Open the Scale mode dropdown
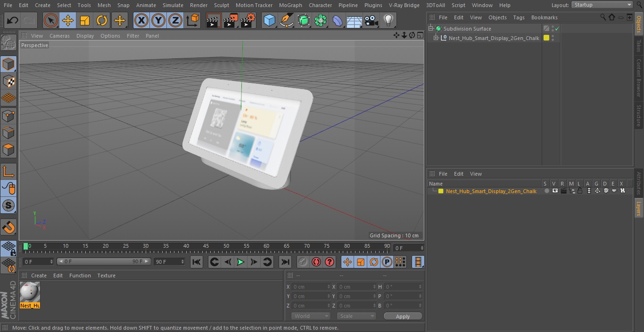The width and height of the screenshot is (644, 332). click(356, 316)
